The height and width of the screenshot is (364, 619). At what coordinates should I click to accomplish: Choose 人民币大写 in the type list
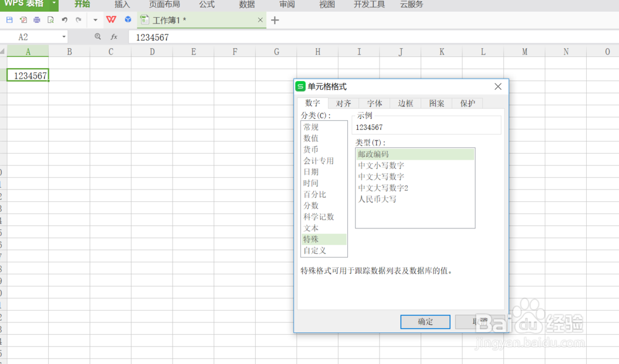click(x=415, y=199)
